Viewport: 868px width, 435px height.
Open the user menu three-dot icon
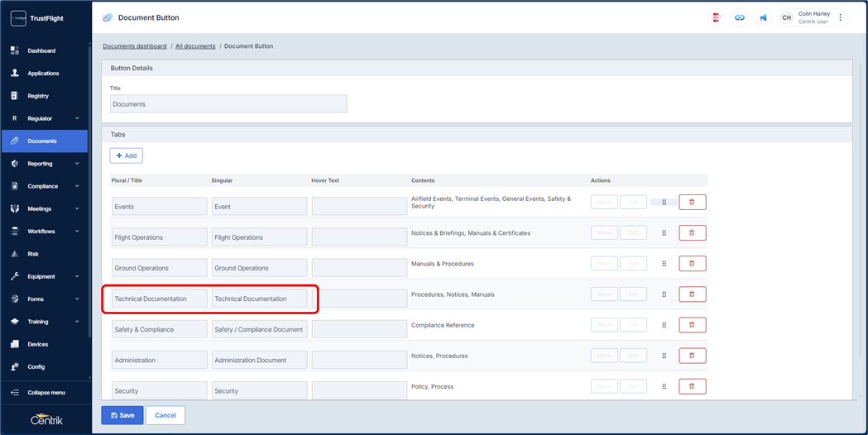841,17
